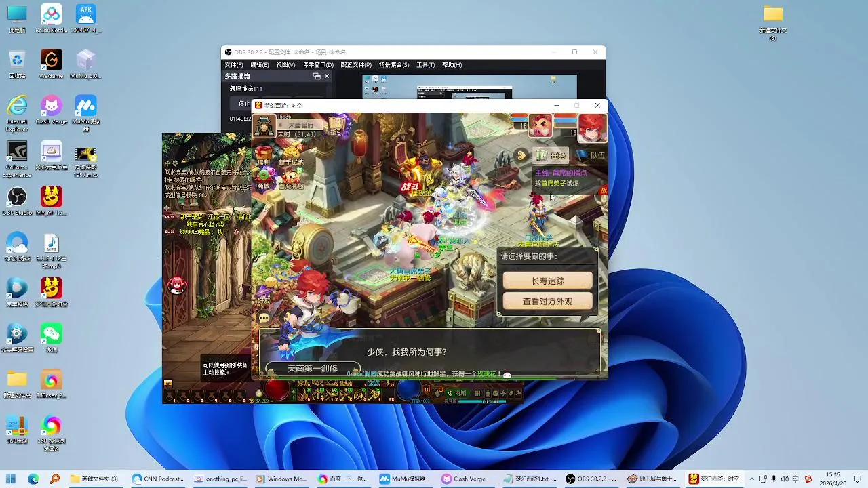
Task: Click the NPC dialog text 少侠，找我所为何事？
Action: [407, 352]
